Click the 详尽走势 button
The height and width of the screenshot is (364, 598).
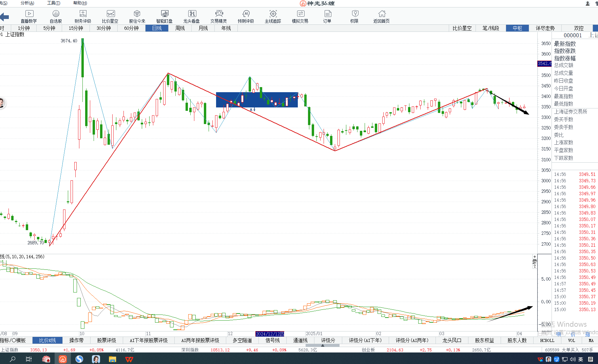pyautogui.click(x=545, y=28)
